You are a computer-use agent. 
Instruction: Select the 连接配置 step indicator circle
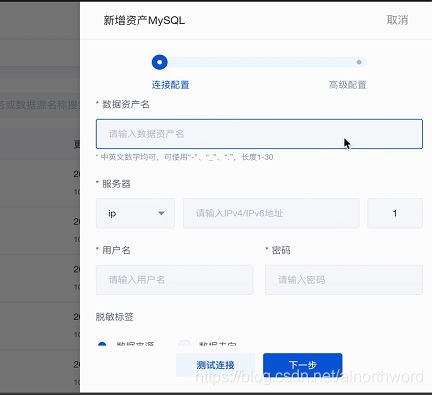click(x=160, y=62)
